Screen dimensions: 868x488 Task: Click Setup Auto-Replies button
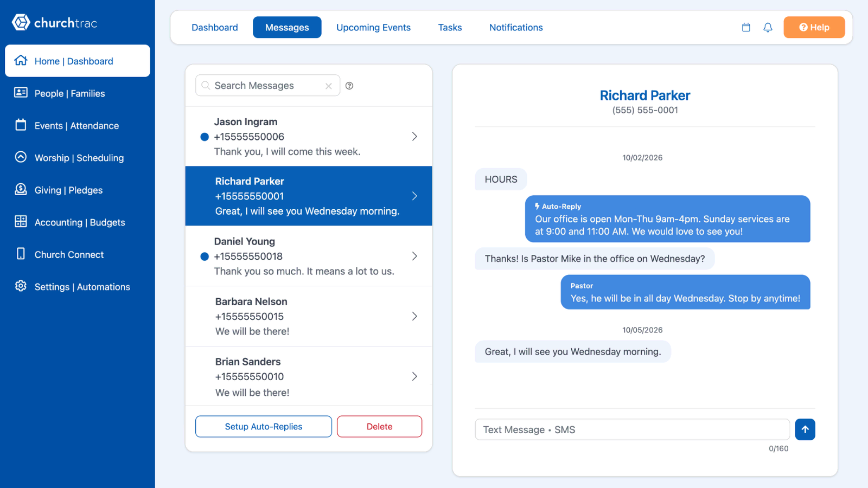264,426
